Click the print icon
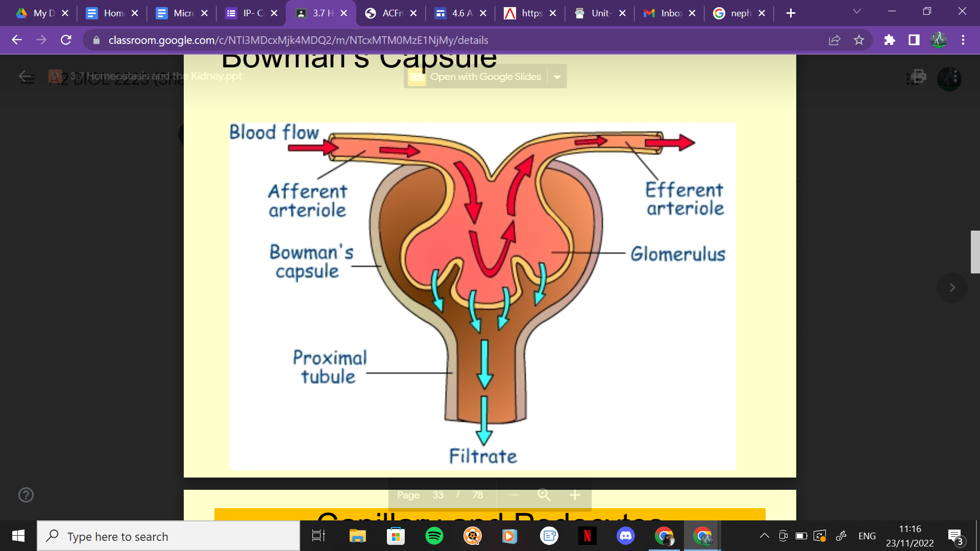The width and height of the screenshot is (980, 551). point(918,77)
